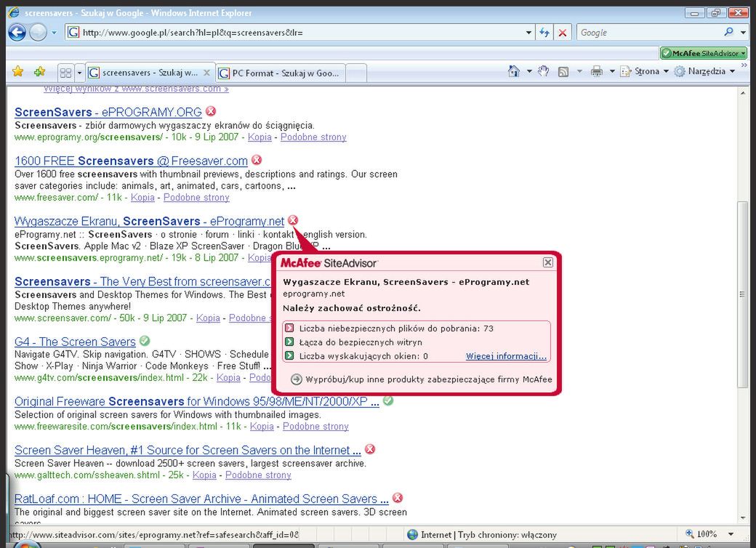Viewport: 756px width, 548px height.
Task: Click the RSS feeds icon
Action: (563, 72)
